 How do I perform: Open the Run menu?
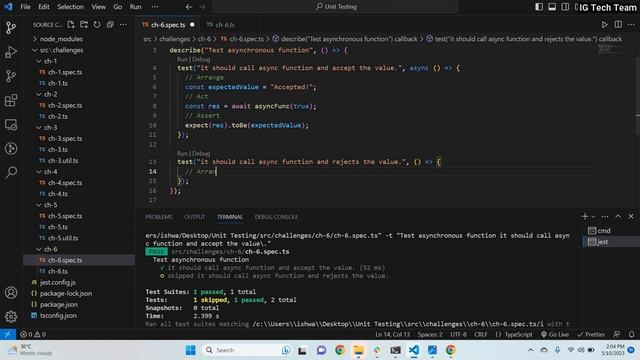[x=136, y=7]
